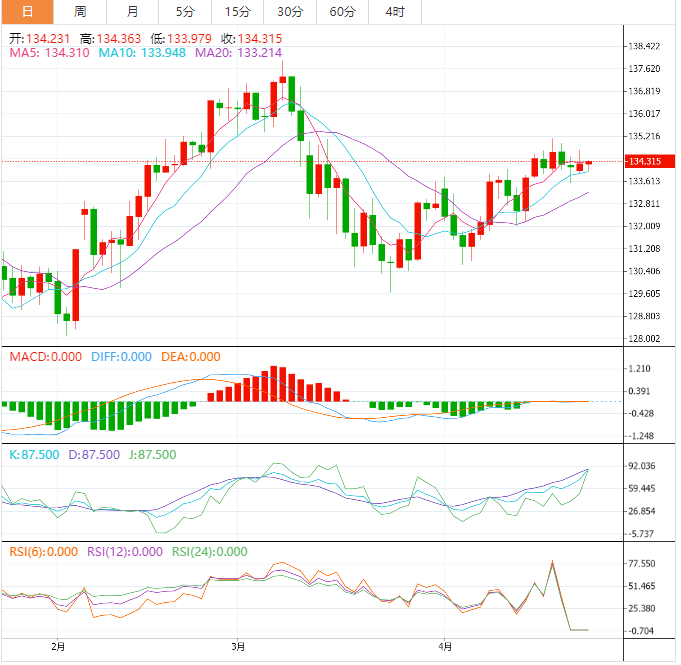Viewport: 681px width, 665px height.
Task: Switch to the 4时 timeframe tab
Action: pos(395,12)
